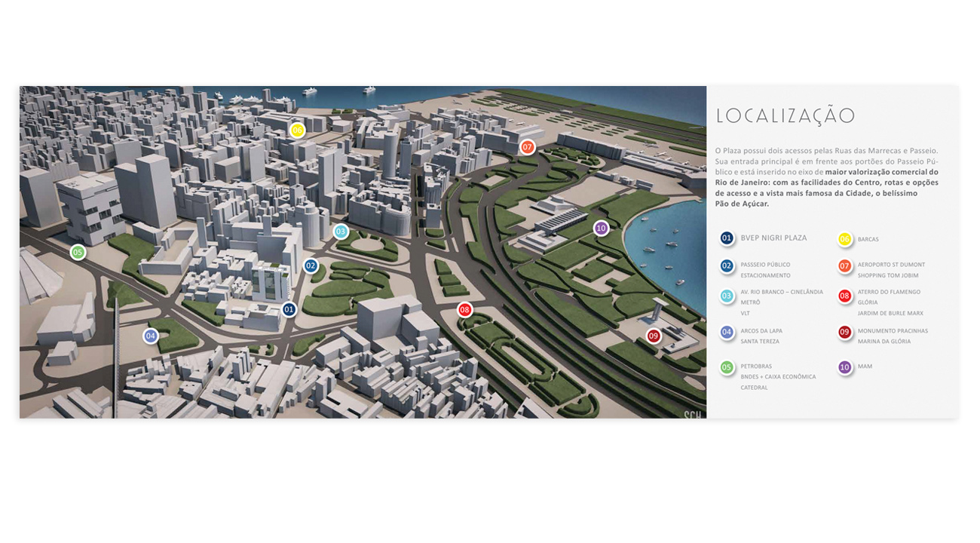Click the 'ESTACIONAMENTO' legend entry
The height and width of the screenshot is (543, 980).
[x=765, y=275]
